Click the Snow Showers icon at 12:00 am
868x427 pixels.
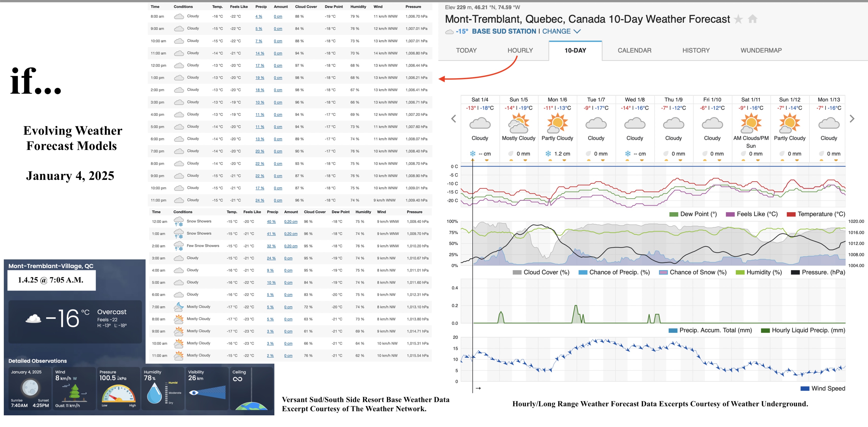click(x=179, y=221)
